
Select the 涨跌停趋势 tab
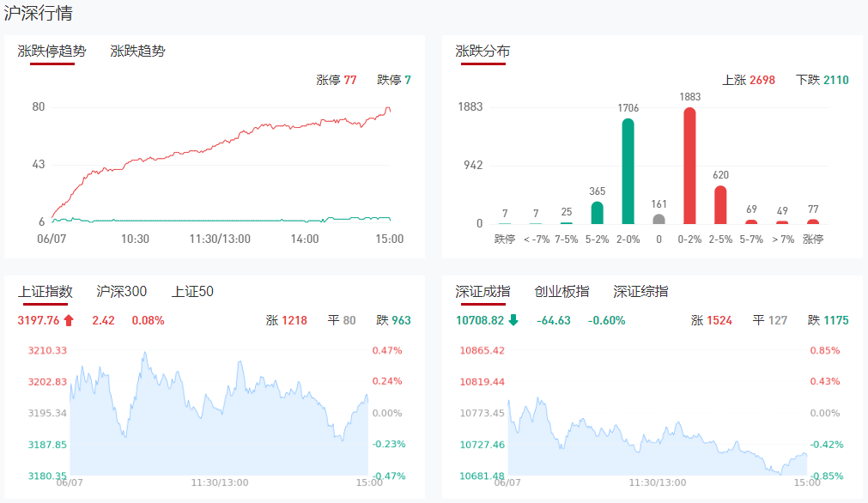pyautogui.click(x=52, y=51)
